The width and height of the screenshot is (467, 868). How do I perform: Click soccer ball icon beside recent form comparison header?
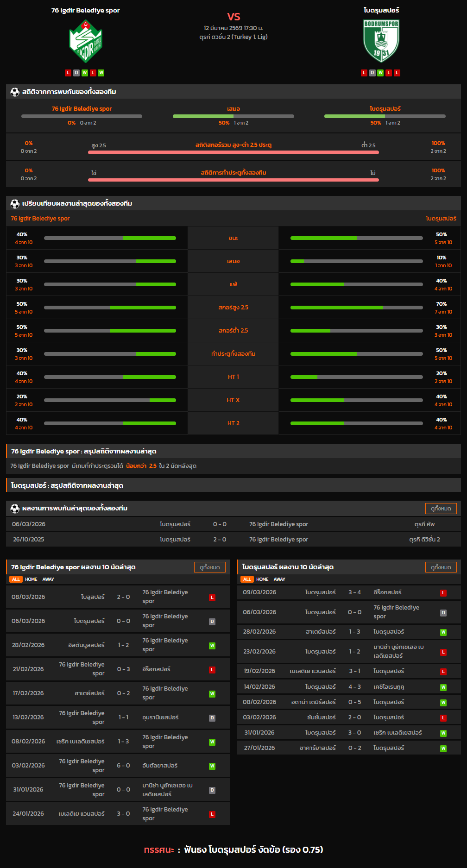(x=15, y=204)
